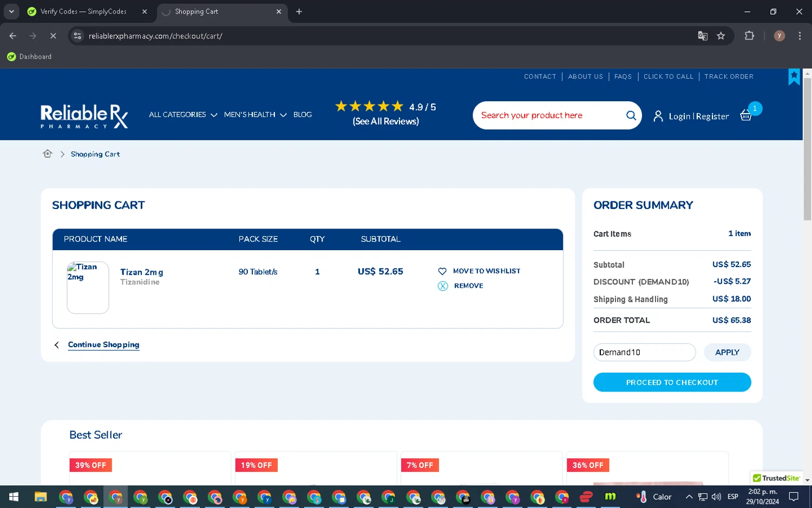812x508 pixels.
Task: Open the Windows Start menu
Action: [x=14, y=497]
